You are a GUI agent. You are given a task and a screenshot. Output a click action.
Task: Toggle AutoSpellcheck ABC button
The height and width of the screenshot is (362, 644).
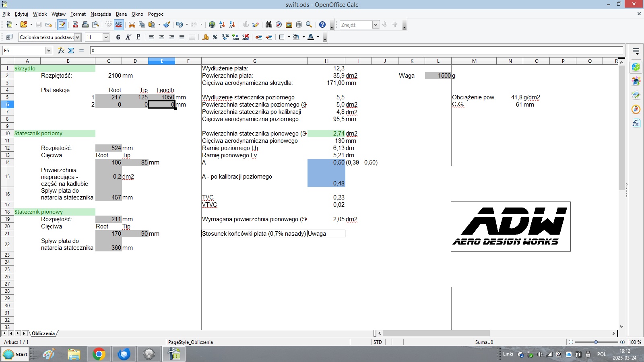[x=119, y=25]
